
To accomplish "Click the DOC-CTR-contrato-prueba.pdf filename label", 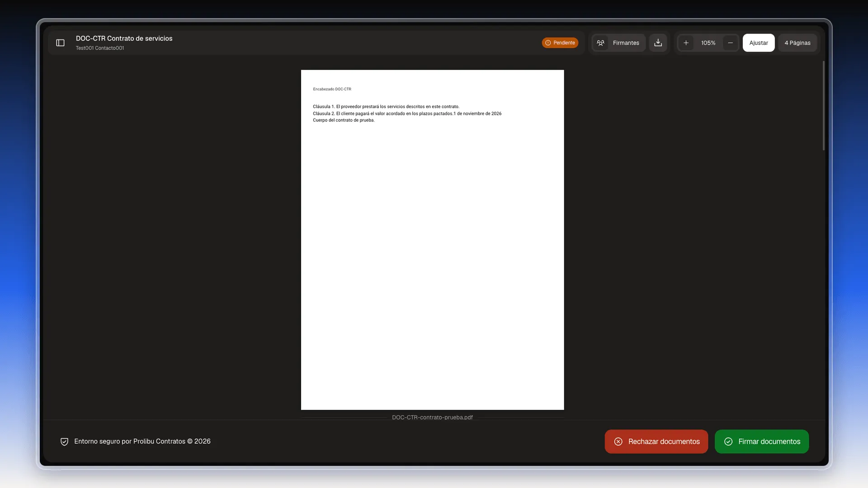I will 432,417.
